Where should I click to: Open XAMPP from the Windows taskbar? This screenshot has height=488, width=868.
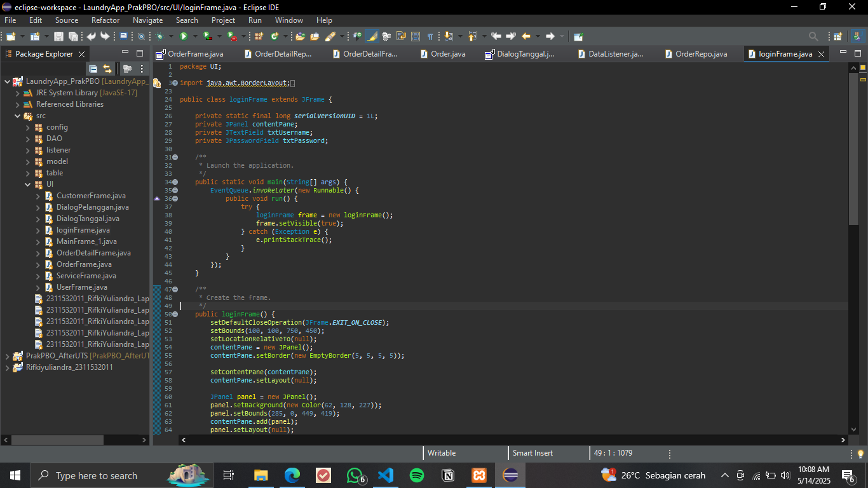tap(479, 475)
